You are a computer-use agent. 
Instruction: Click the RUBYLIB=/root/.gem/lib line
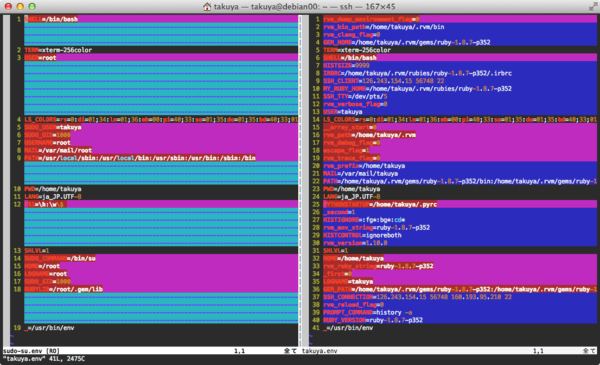pos(64,289)
